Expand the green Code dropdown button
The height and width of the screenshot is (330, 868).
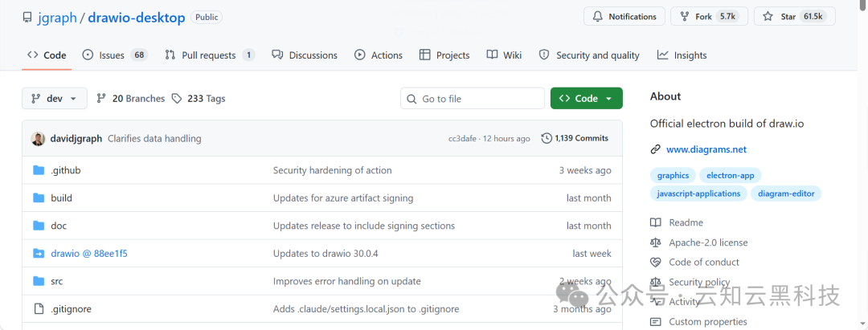(x=586, y=99)
